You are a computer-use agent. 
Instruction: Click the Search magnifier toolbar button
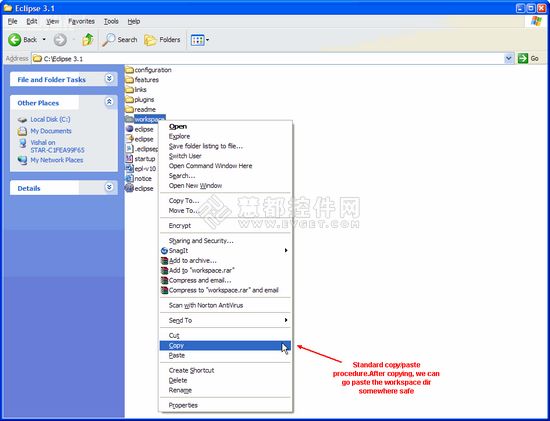pos(120,40)
